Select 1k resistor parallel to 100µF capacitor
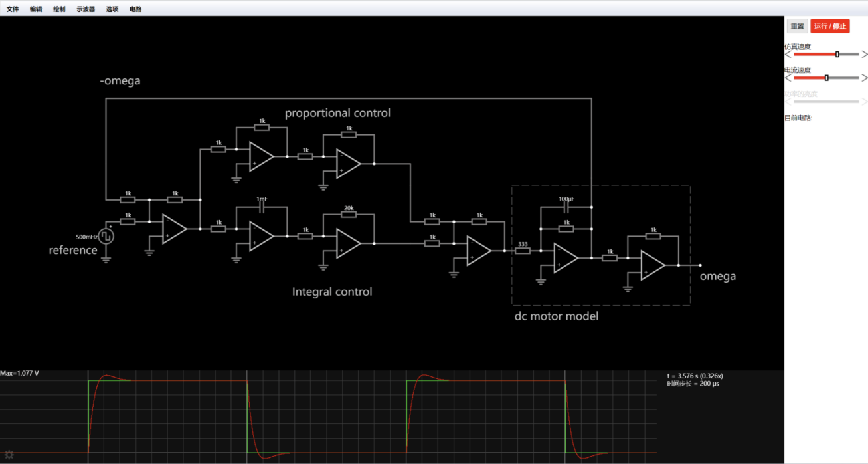 (x=566, y=229)
